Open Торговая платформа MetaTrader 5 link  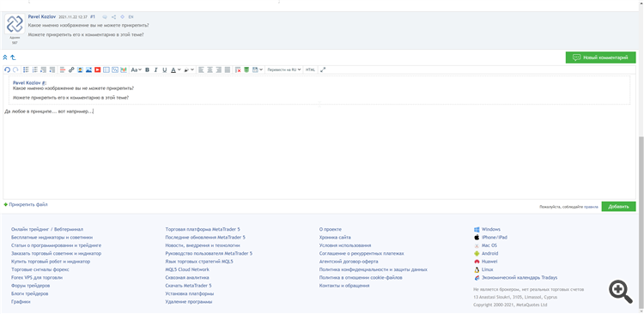[203, 229]
